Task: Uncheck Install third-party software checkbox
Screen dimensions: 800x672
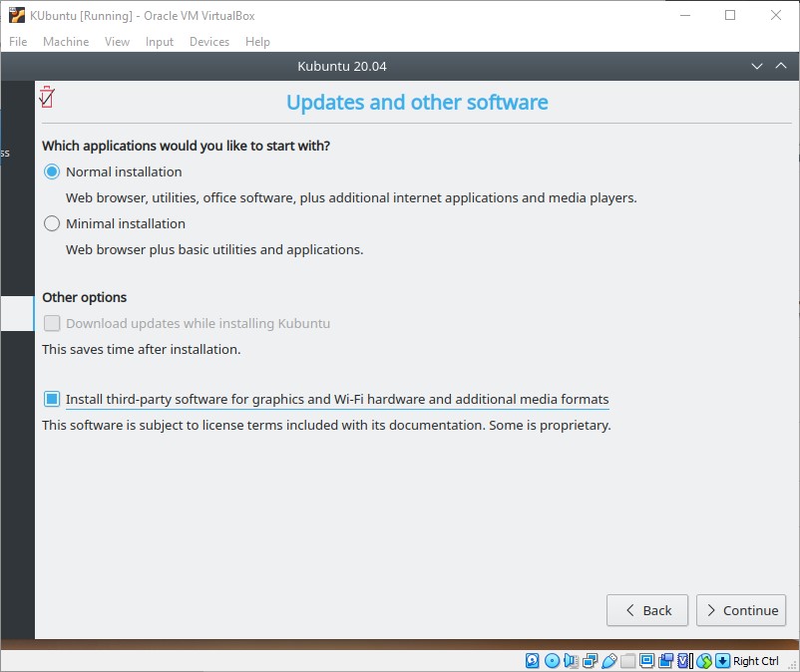Action: (x=52, y=399)
